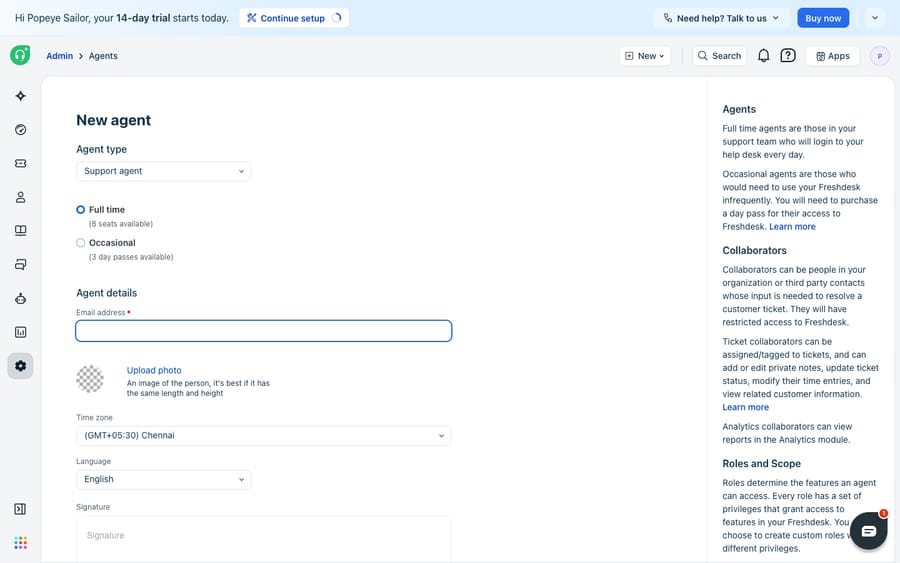Open the Solutions book icon in sidebar

click(x=21, y=231)
